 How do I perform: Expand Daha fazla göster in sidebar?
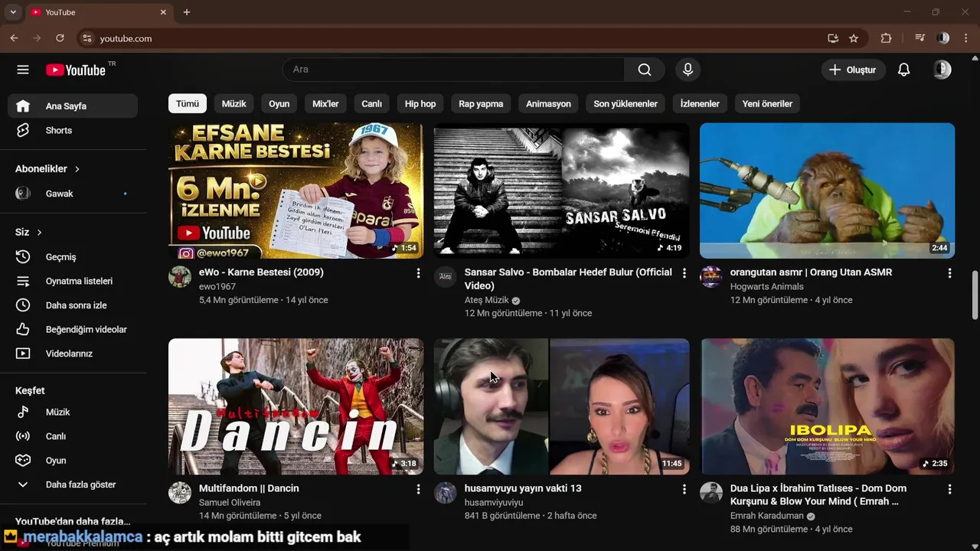click(x=73, y=484)
